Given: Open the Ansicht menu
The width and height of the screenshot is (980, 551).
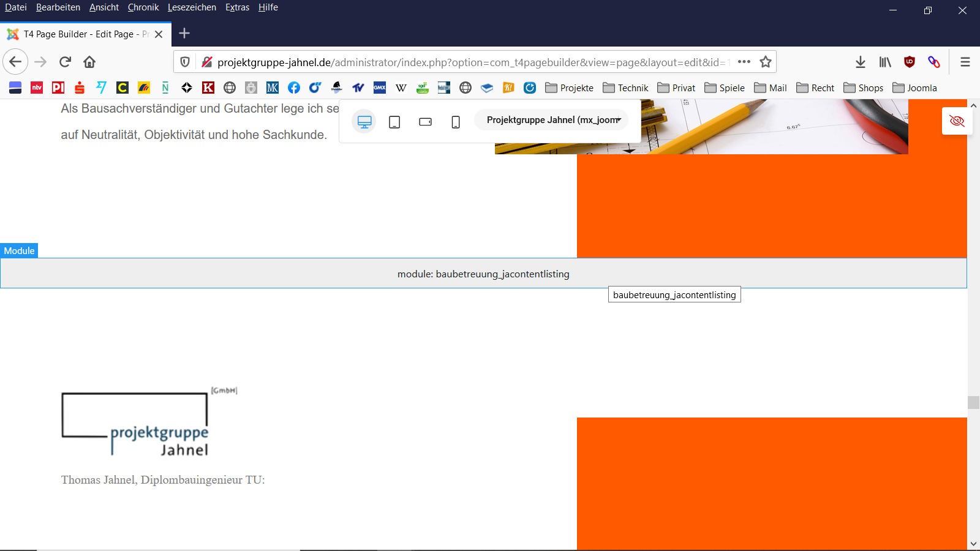Looking at the screenshot, I should pos(104,7).
